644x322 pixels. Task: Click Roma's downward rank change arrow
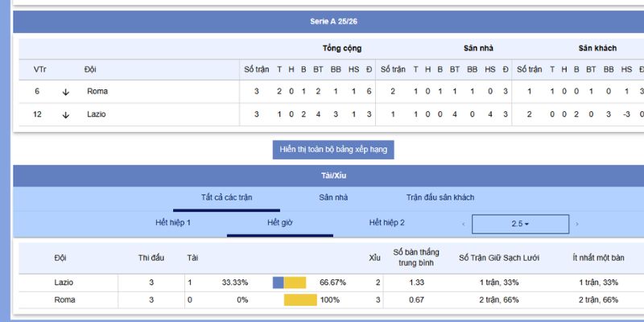pos(66,92)
